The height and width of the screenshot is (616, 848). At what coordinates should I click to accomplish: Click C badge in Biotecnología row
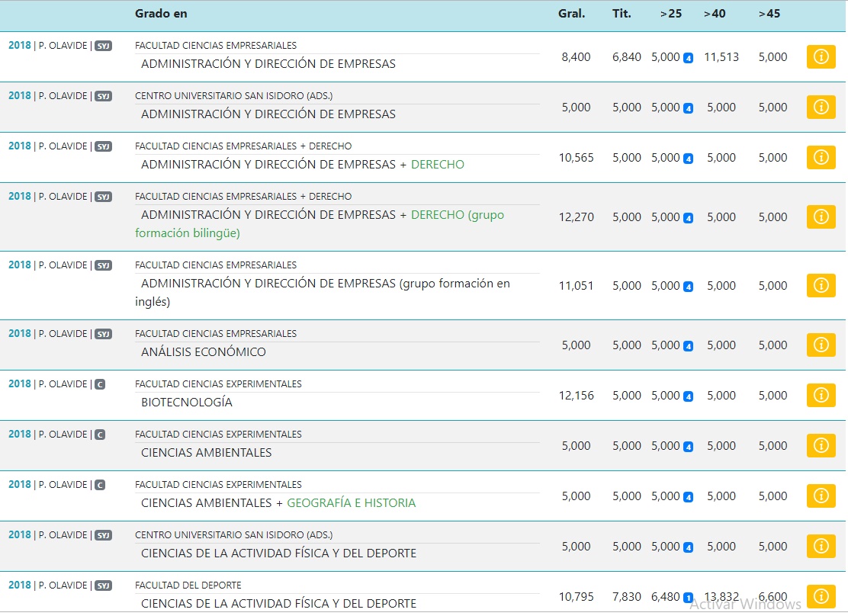tap(100, 384)
